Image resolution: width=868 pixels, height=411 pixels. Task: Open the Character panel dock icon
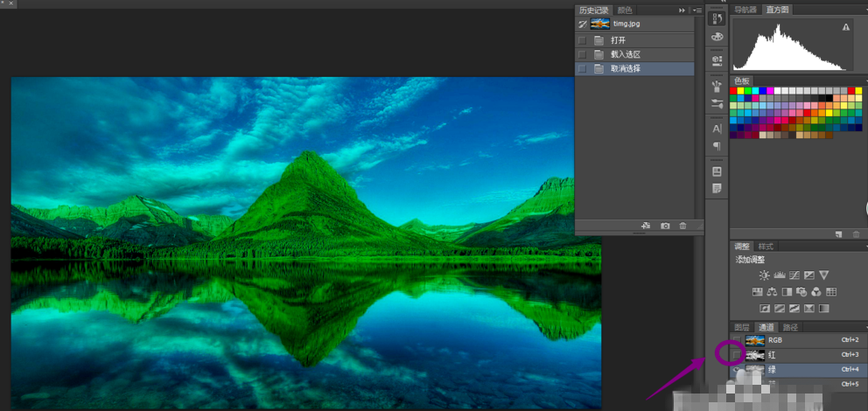tap(717, 129)
